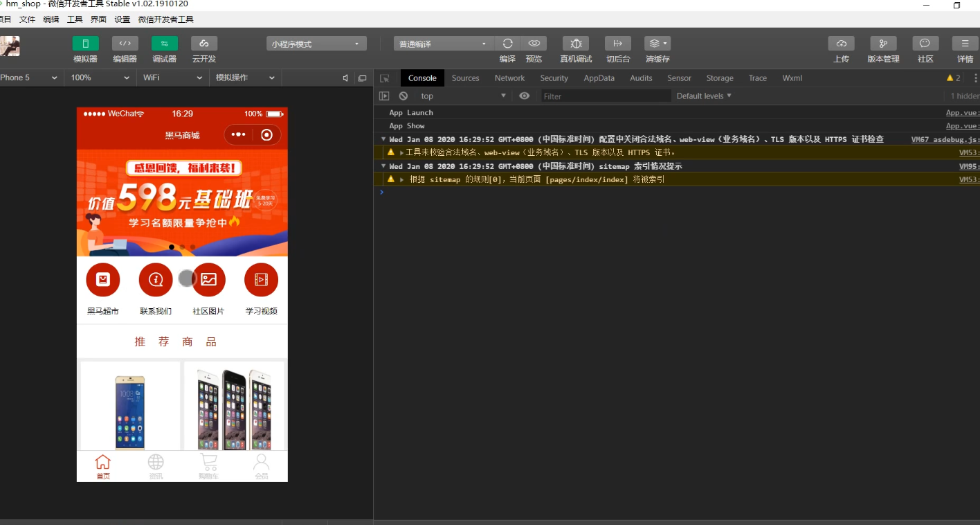Open the 100% zoom dropdown
Screen dimensions: 980x525
(100, 78)
